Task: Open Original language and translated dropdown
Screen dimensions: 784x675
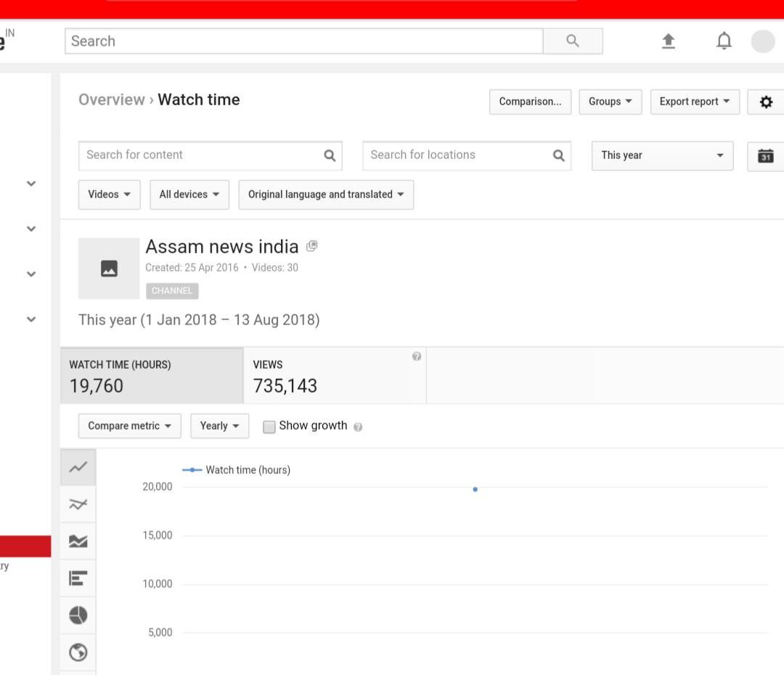Action: tap(326, 195)
